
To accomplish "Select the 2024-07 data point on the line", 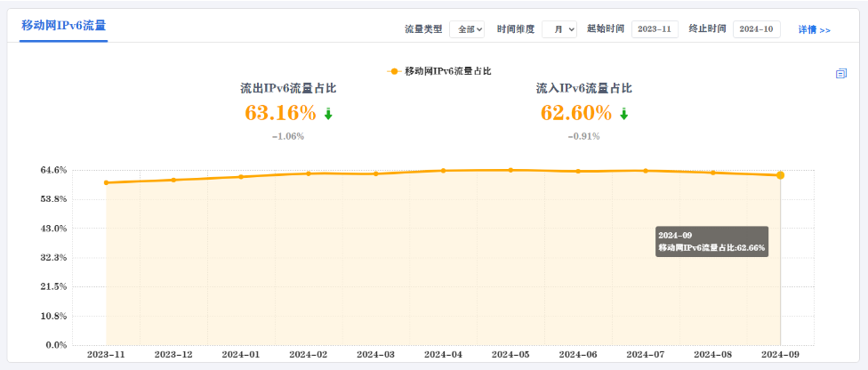I will pos(646,171).
